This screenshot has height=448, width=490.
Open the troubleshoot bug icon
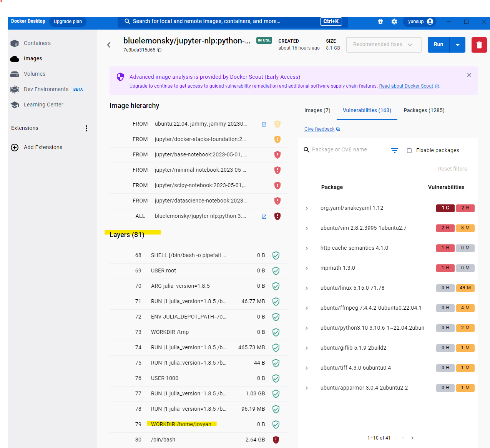(380, 22)
